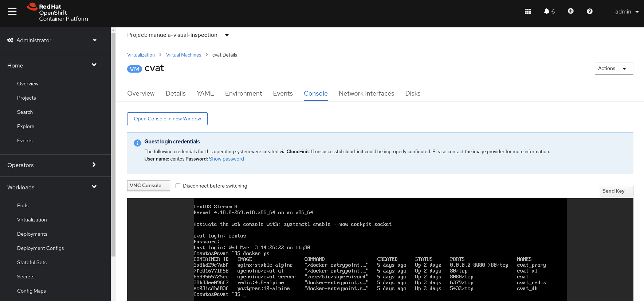Screen dimensions: 644x301
Task: Switch to the Environment tab
Action: (x=243, y=93)
